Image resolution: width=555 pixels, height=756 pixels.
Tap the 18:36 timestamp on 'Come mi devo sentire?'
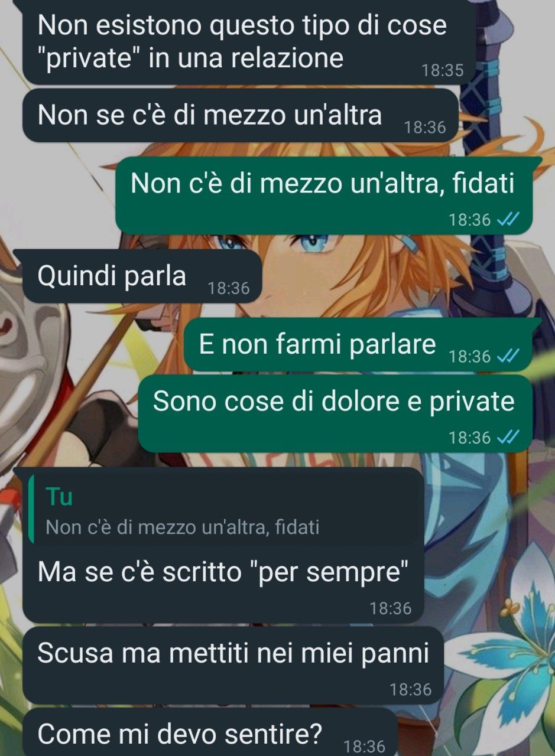pos(365,746)
